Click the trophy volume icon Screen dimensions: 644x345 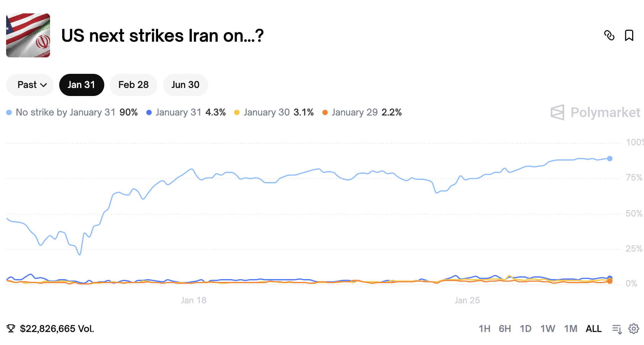(11, 329)
